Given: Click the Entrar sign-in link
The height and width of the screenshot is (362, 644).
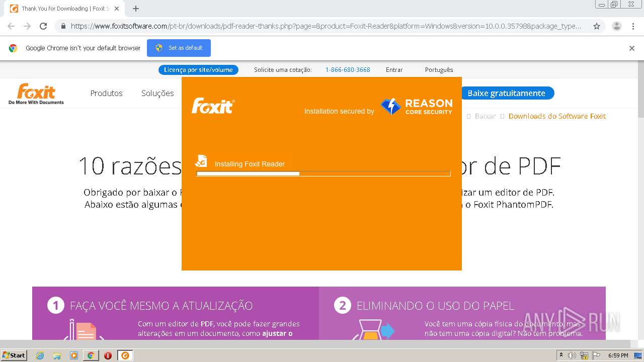Looking at the screenshot, I should [x=394, y=70].
